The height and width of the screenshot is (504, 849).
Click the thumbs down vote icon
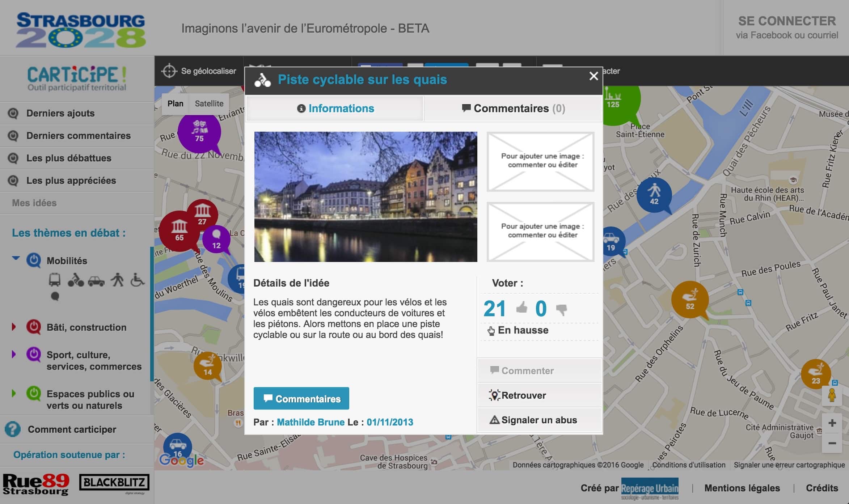(x=561, y=309)
